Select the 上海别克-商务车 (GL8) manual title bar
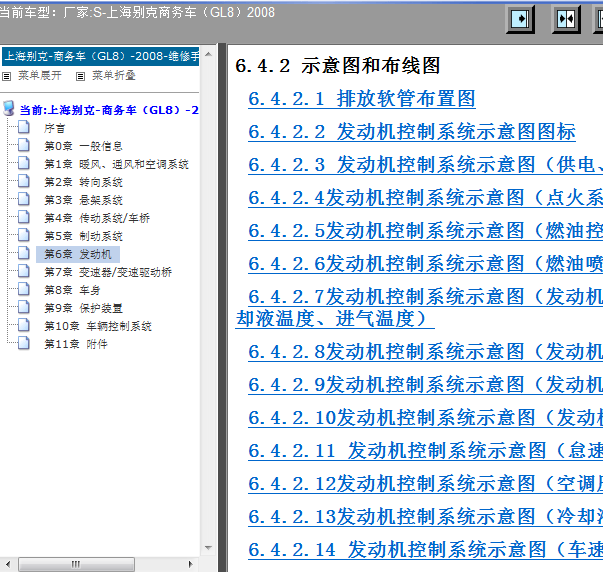 coord(101,57)
